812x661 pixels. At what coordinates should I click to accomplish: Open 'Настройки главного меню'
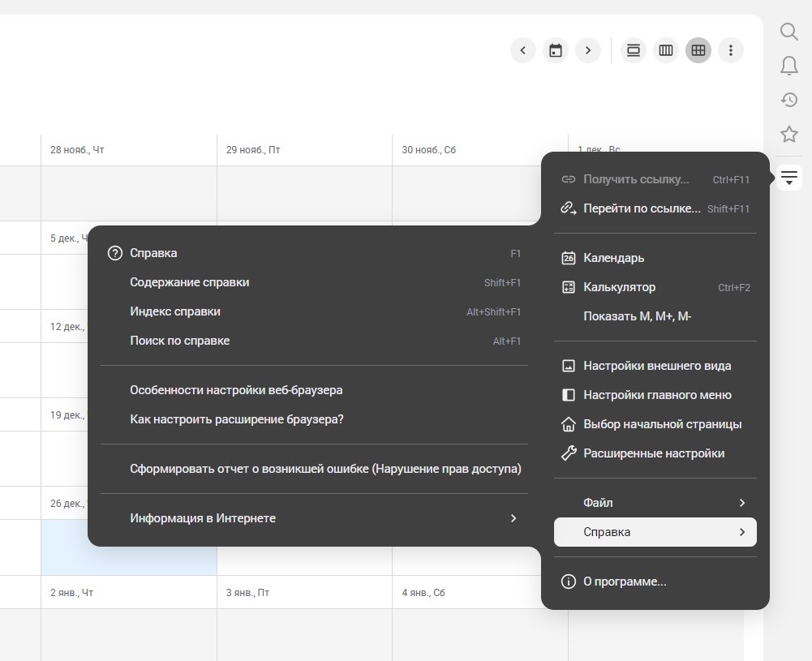pyautogui.click(x=655, y=395)
